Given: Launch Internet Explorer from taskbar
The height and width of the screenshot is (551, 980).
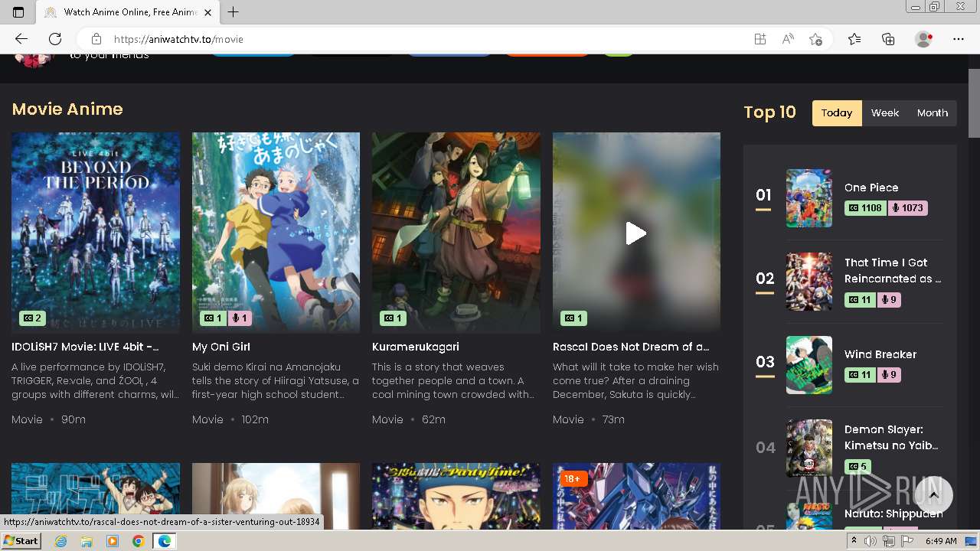Looking at the screenshot, I should coord(60,541).
